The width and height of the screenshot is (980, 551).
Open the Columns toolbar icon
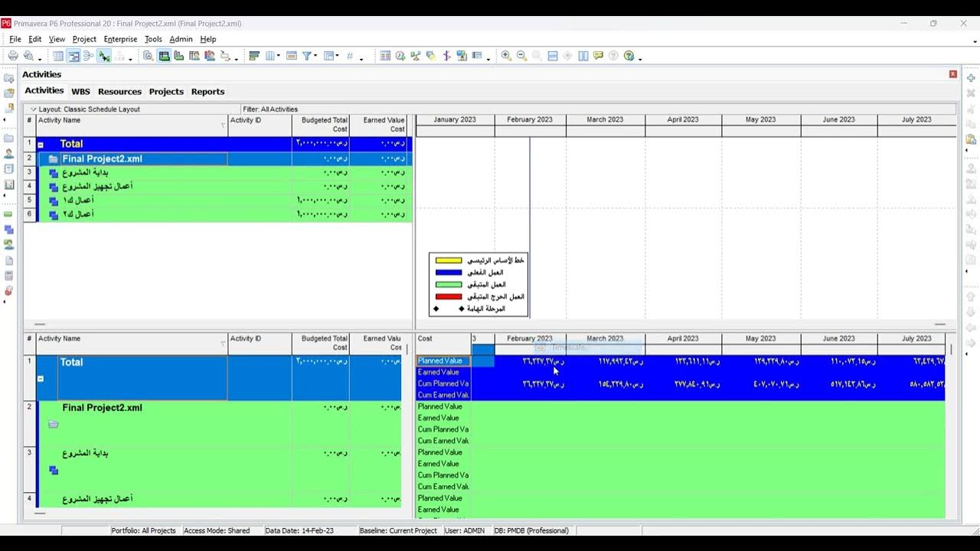269,56
